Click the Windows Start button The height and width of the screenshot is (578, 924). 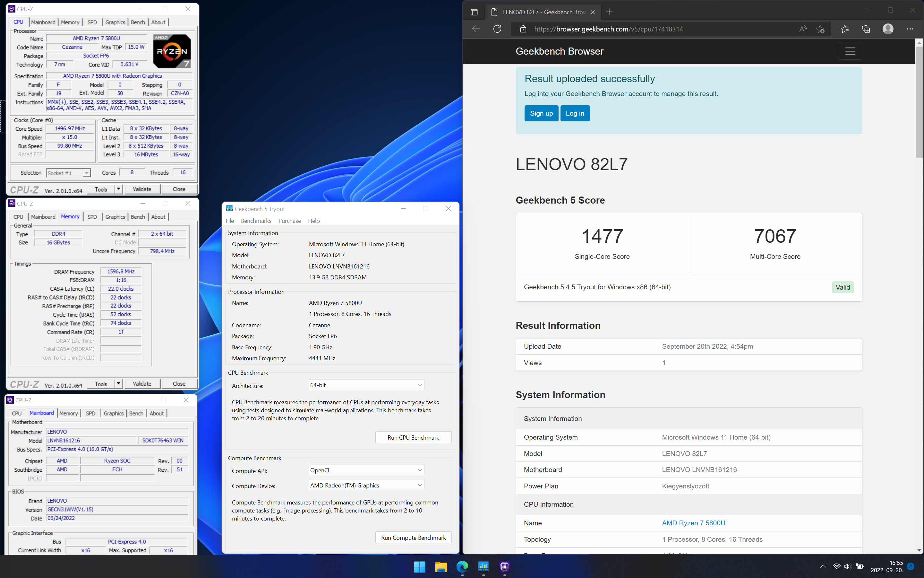420,566
